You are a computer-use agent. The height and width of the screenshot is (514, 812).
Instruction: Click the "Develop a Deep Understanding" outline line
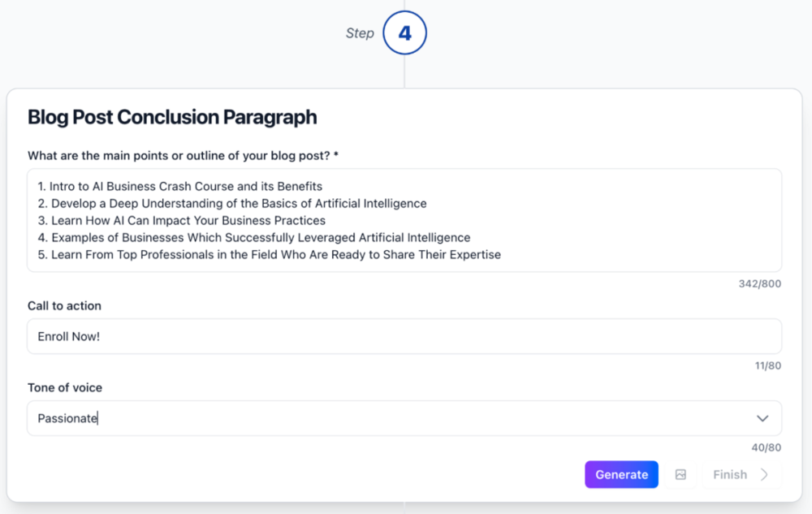[x=231, y=203]
